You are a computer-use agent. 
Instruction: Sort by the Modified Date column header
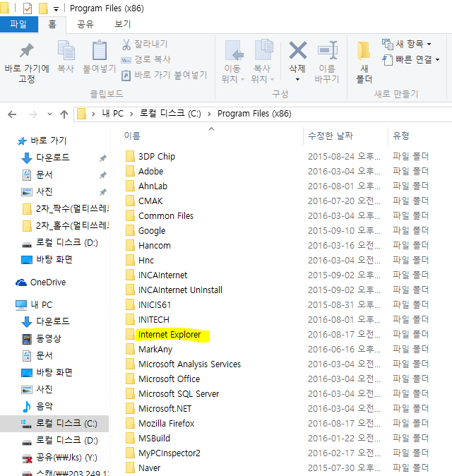click(331, 136)
